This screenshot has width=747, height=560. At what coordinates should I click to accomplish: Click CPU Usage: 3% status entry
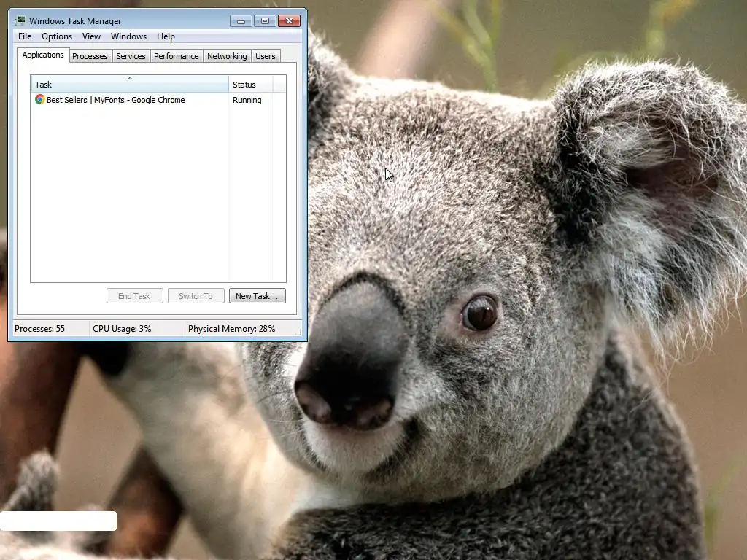click(x=122, y=329)
